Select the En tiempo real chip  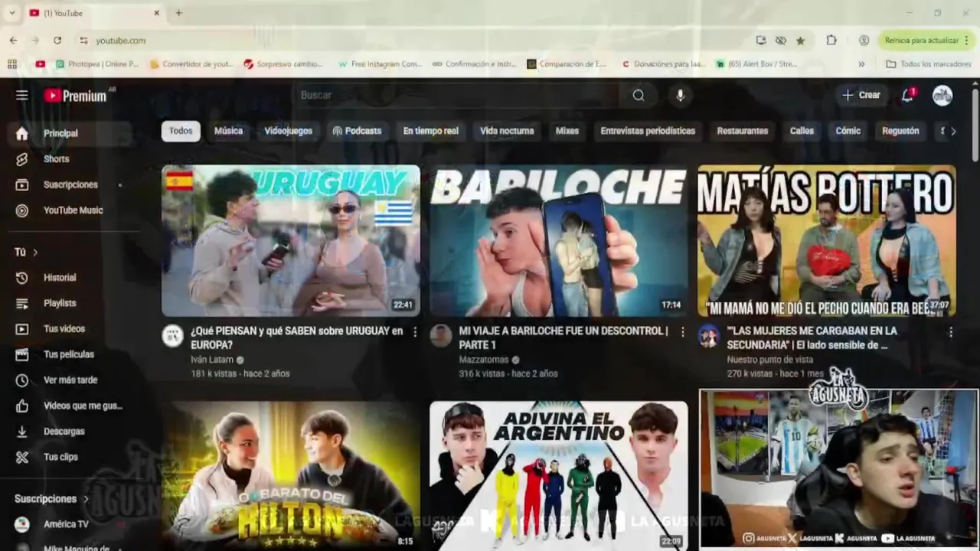coord(431,131)
